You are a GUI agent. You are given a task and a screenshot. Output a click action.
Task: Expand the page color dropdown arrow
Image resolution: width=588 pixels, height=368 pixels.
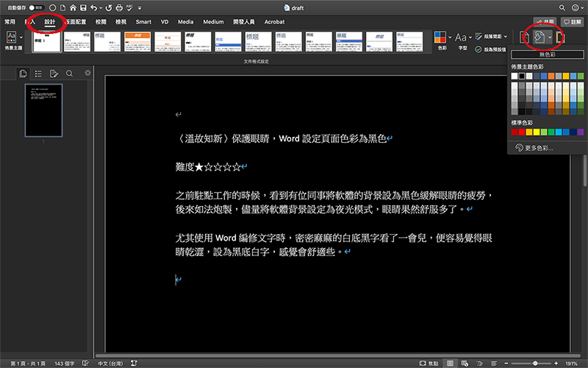550,38
